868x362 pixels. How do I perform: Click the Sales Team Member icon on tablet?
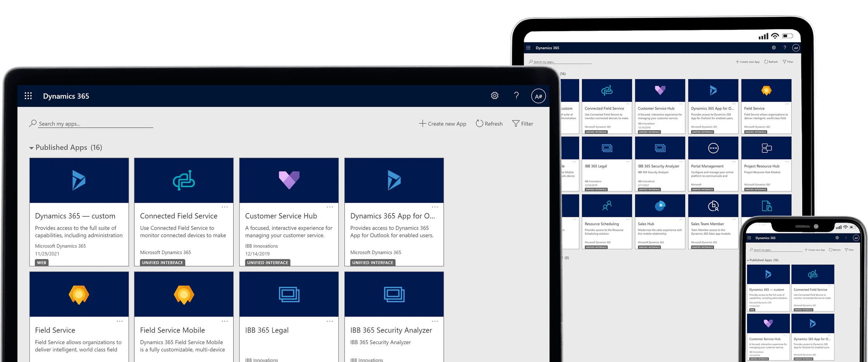click(713, 206)
